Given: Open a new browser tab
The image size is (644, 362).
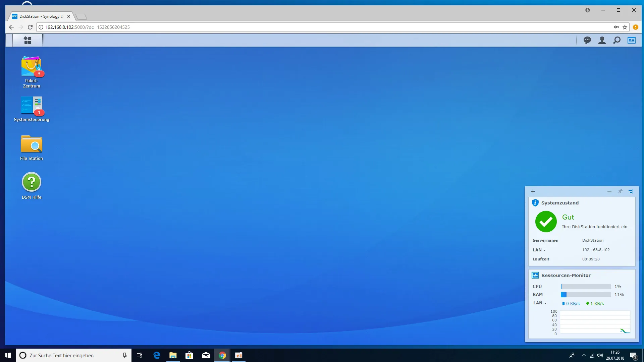Looking at the screenshot, I should click(x=81, y=16).
